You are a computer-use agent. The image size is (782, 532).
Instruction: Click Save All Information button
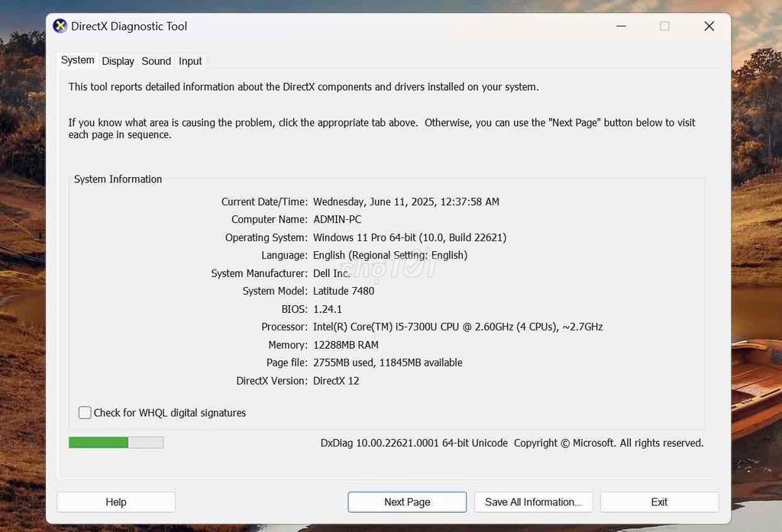[x=533, y=502]
